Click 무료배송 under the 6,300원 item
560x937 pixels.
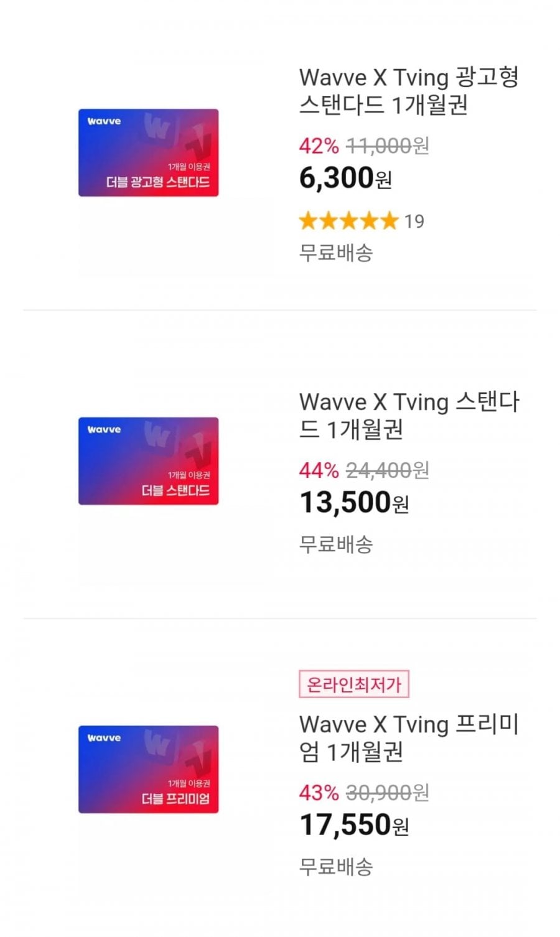[x=336, y=253]
